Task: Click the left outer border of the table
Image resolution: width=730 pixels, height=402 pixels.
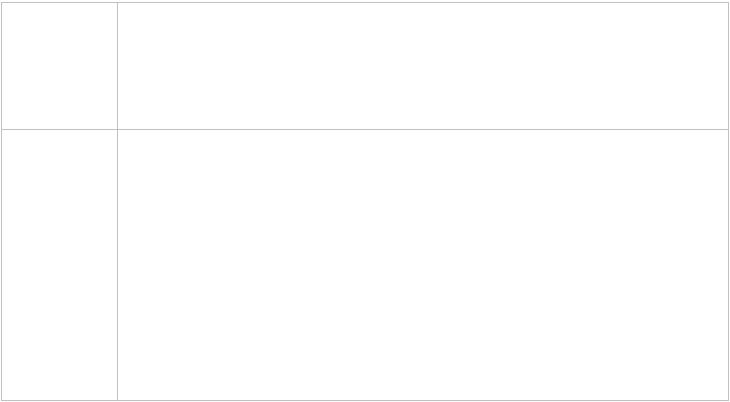Action: tap(1, 201)
